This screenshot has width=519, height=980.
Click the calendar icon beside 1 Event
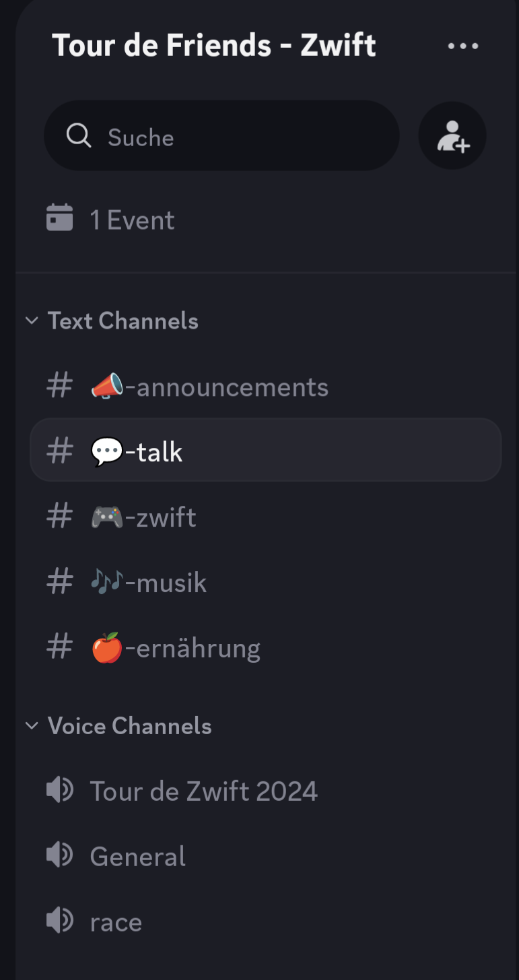pyautogui.click(x=60, y=219)
